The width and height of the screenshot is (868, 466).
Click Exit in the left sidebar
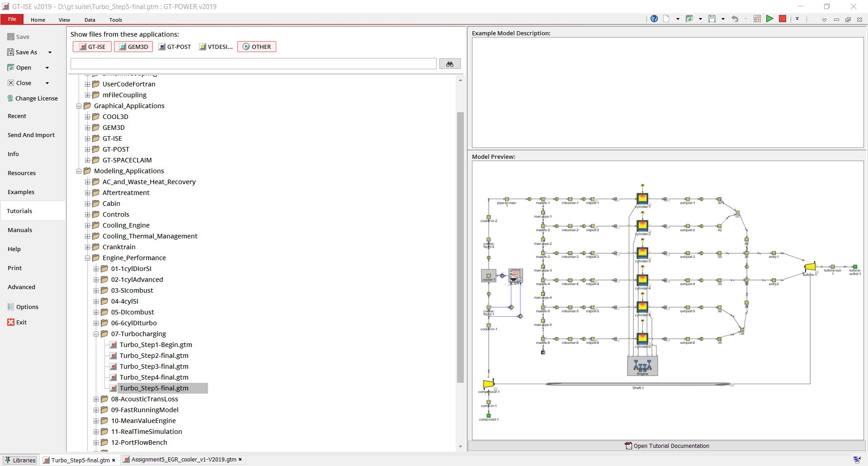point(21,322)
